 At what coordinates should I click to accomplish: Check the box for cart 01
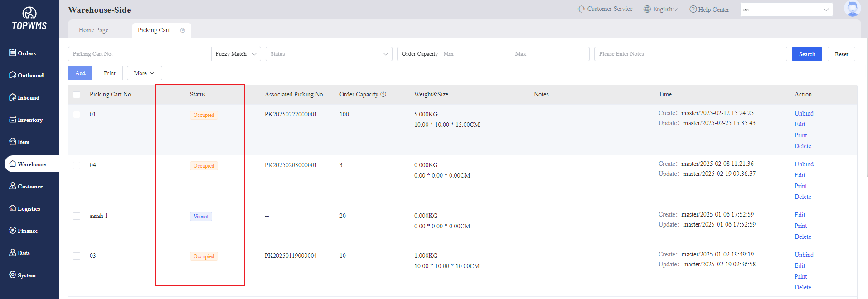[77, 115]
